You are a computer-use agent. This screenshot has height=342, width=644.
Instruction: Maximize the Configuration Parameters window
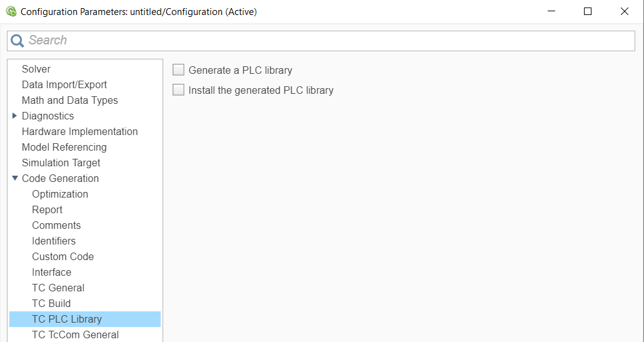[588, 11]
